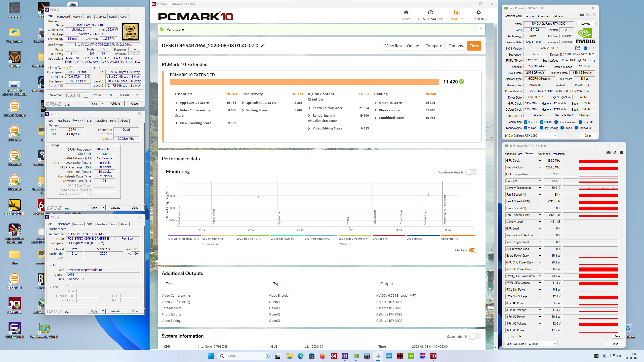The image size is (644, 362).
Task: Open the BENCHMARKS page in PCMark 10
Action: [430, 16]
